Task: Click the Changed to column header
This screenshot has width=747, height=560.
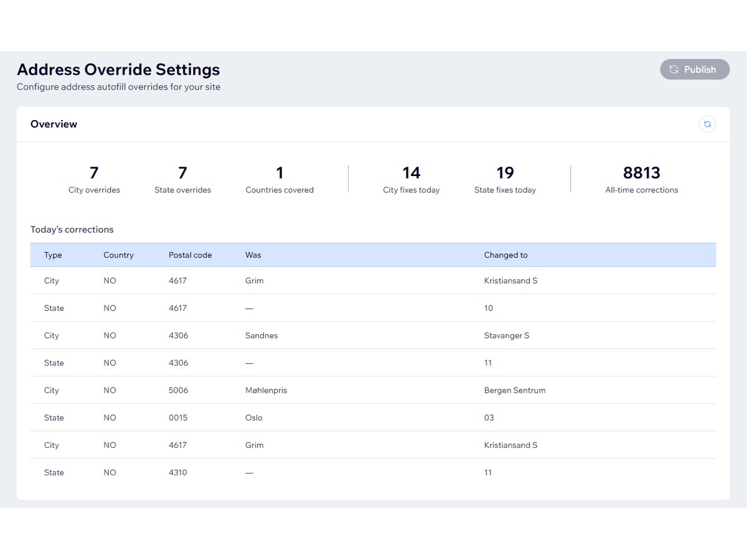Action: [505, 255]
